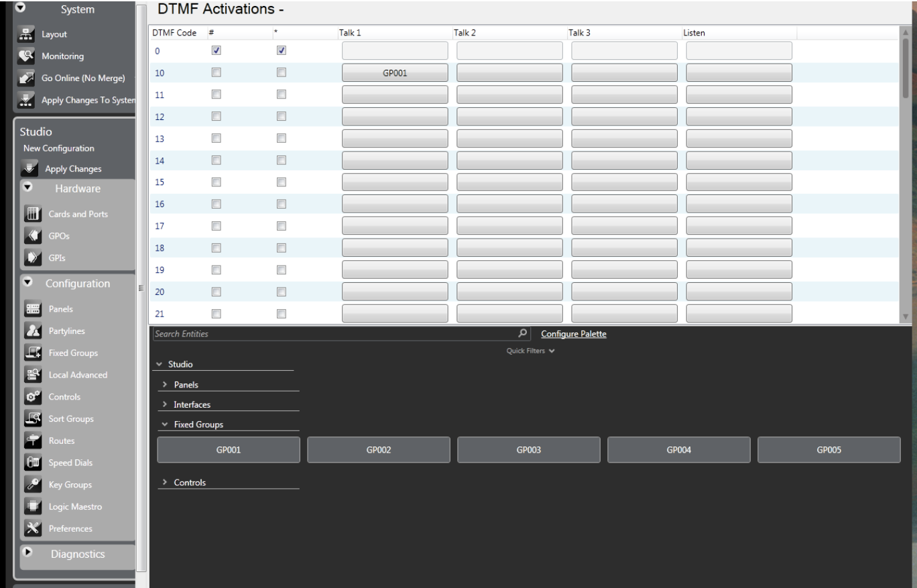Open the Quick Filters dropdown

point(530,349)
